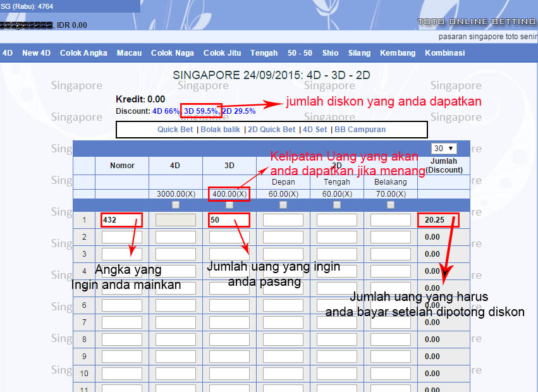Check the Depan column checkbox
Screen dimensions: 538x392
click(x=283, y=204)
